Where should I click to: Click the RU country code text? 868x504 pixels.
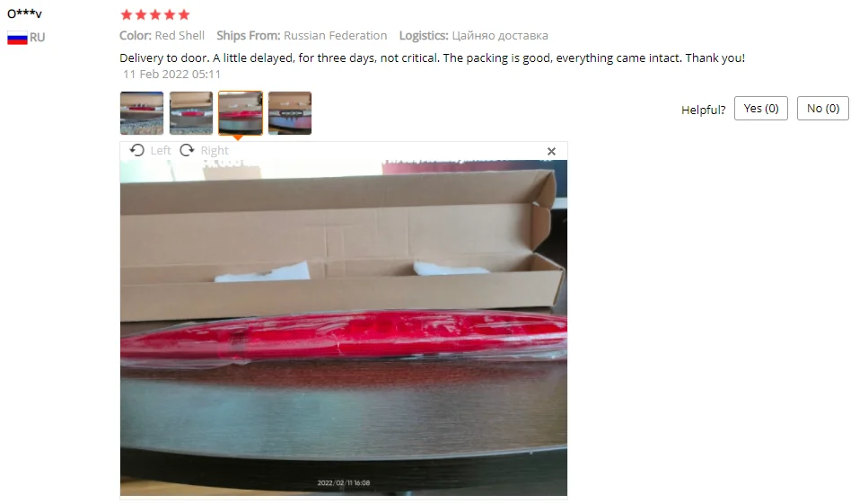37,37
